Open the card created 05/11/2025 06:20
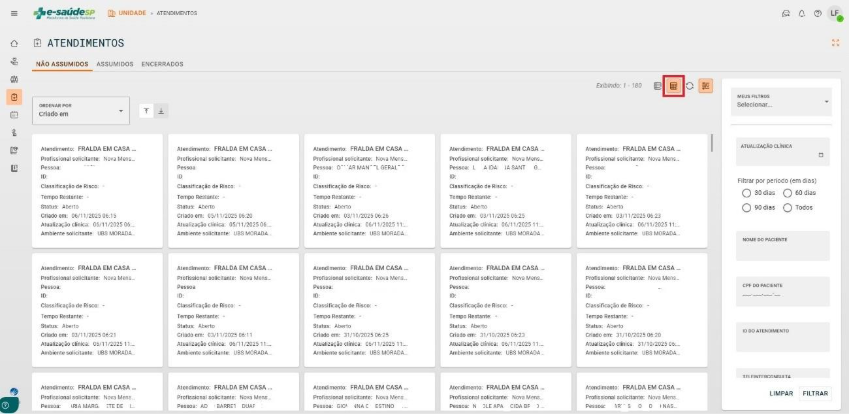849x414 pixels. 233,191
